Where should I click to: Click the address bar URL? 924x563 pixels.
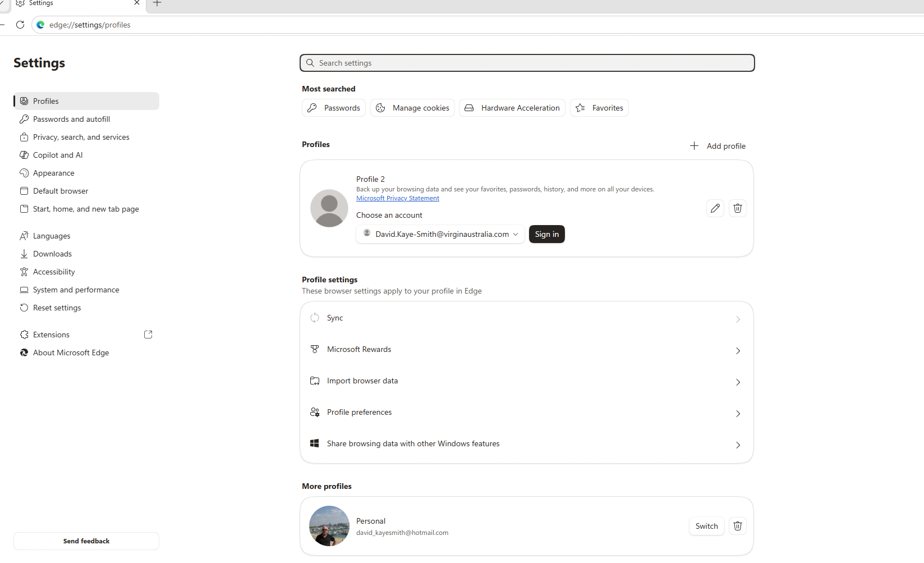(90, 25)
